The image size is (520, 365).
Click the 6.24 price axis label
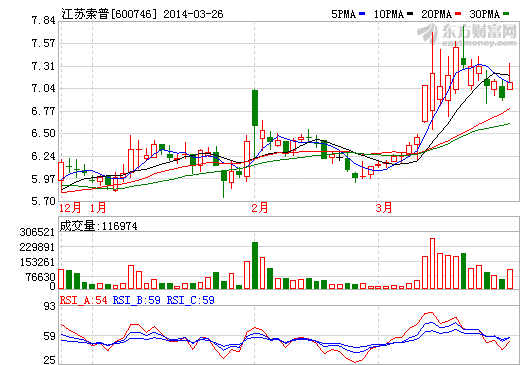43,156
